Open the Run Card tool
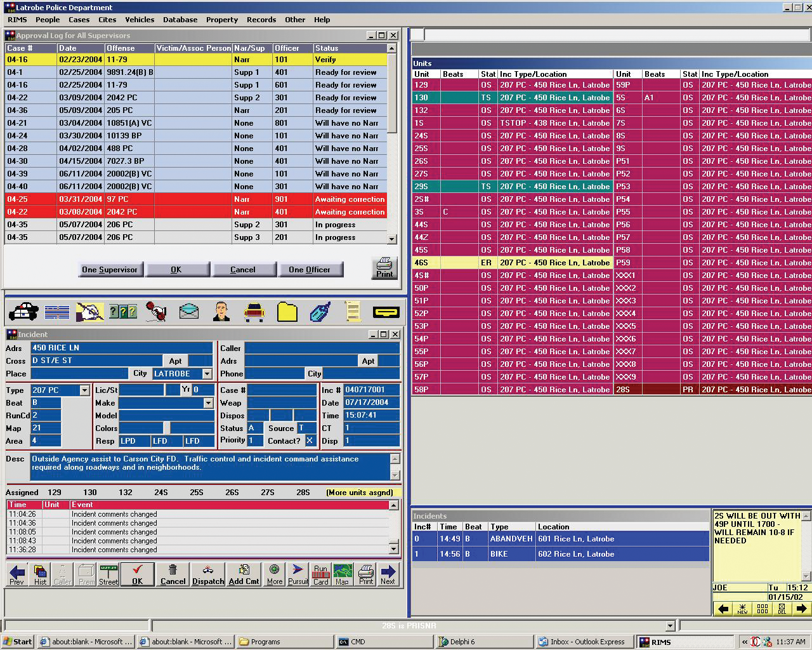Image resolution: width=812 pixels, height=650 pixels. pyautogui.click(x=320, y=574)
